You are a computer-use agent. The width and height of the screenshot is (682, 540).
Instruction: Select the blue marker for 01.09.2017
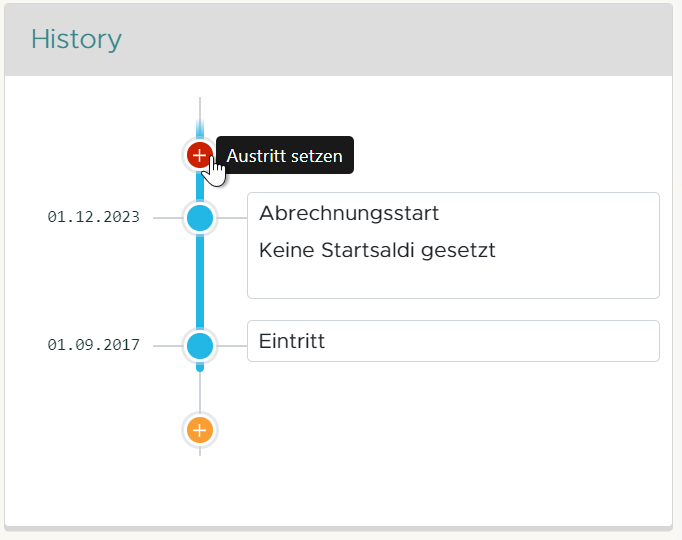pos(200,346)
